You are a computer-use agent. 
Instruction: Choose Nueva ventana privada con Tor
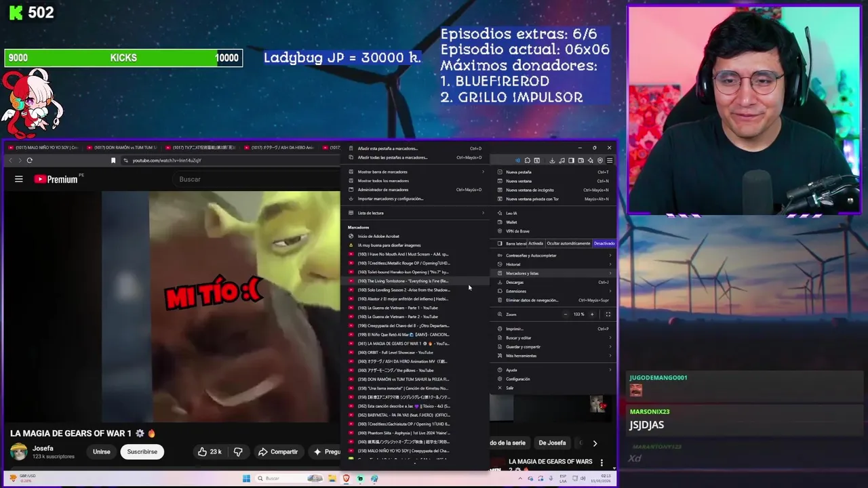(553, 199)
